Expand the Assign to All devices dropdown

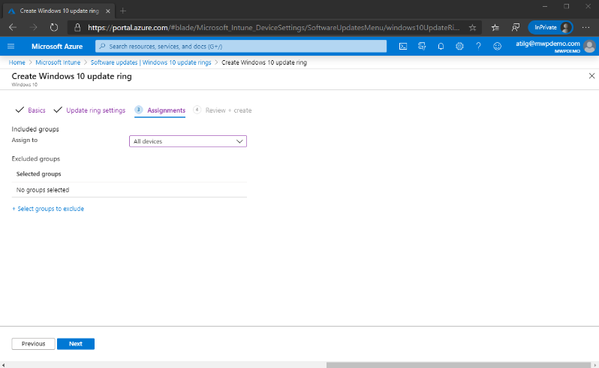188,141
